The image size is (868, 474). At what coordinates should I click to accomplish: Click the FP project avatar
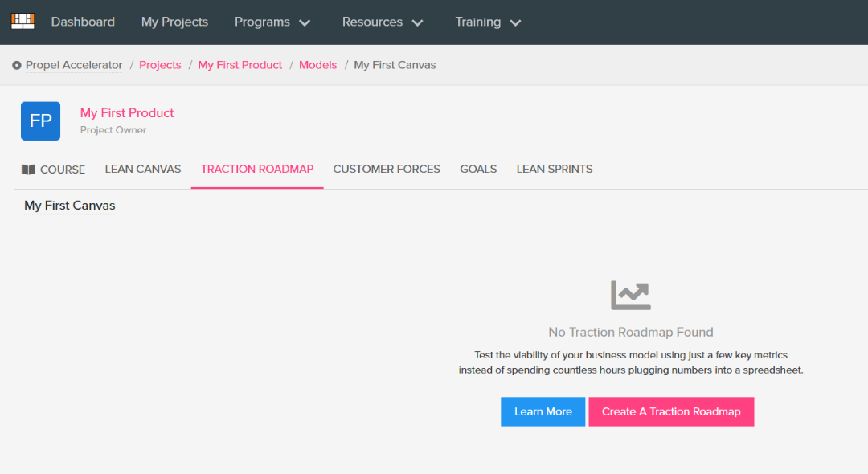pos(40,121)
